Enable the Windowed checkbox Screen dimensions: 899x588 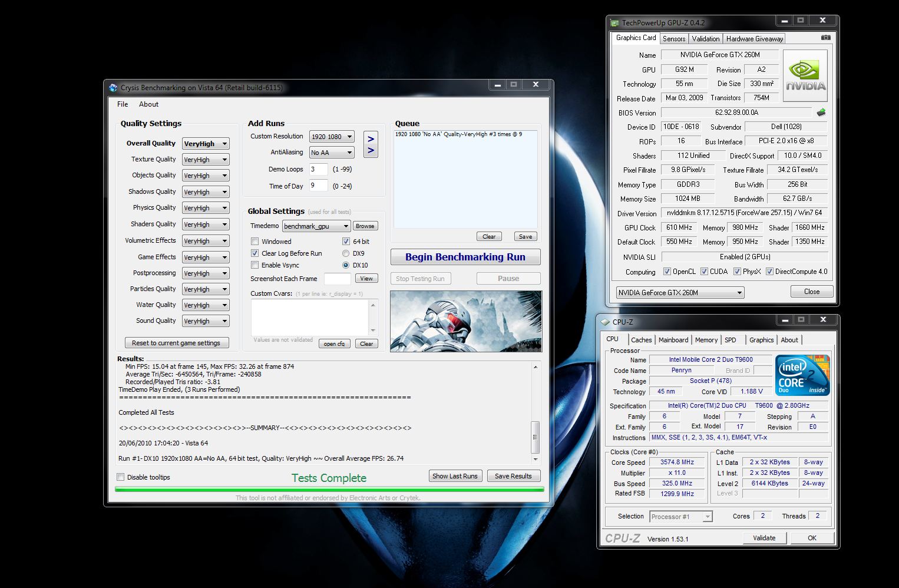[255, 242]
